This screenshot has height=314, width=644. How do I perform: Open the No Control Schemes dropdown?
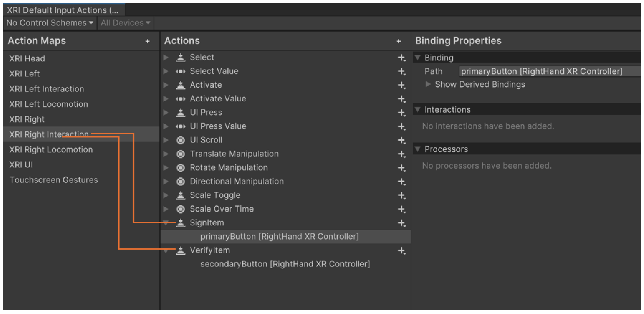tap(50, 23)
